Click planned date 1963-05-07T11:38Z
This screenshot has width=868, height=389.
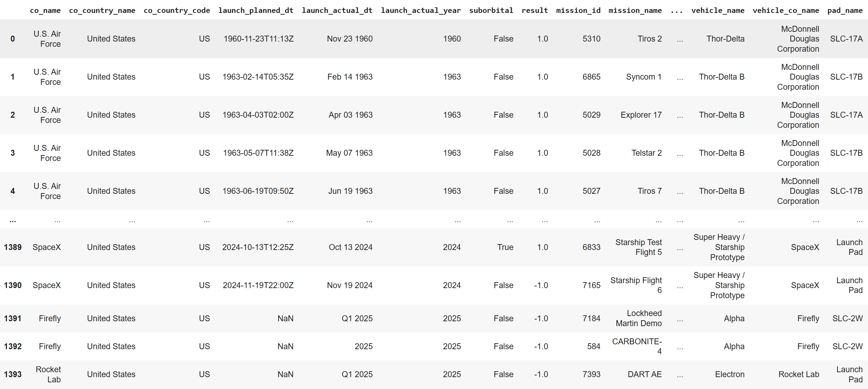click(x=258, y=153)
